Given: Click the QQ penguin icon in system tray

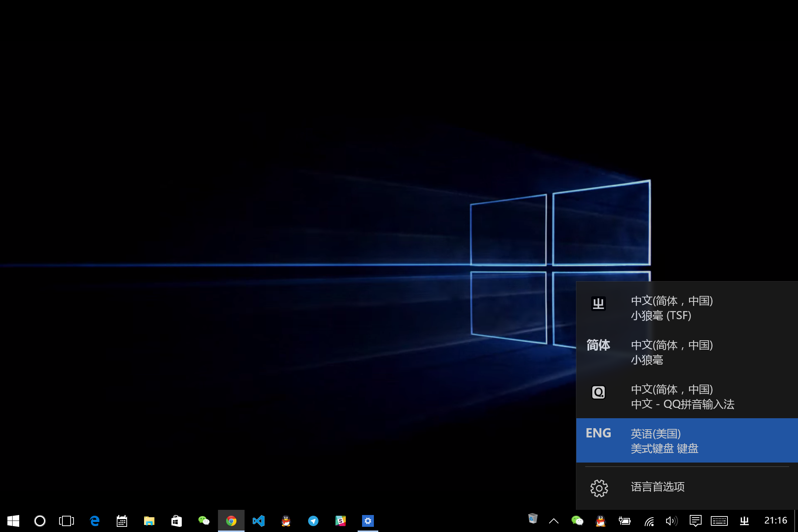Looking at the screenshot, I should [x=600, y=521].
